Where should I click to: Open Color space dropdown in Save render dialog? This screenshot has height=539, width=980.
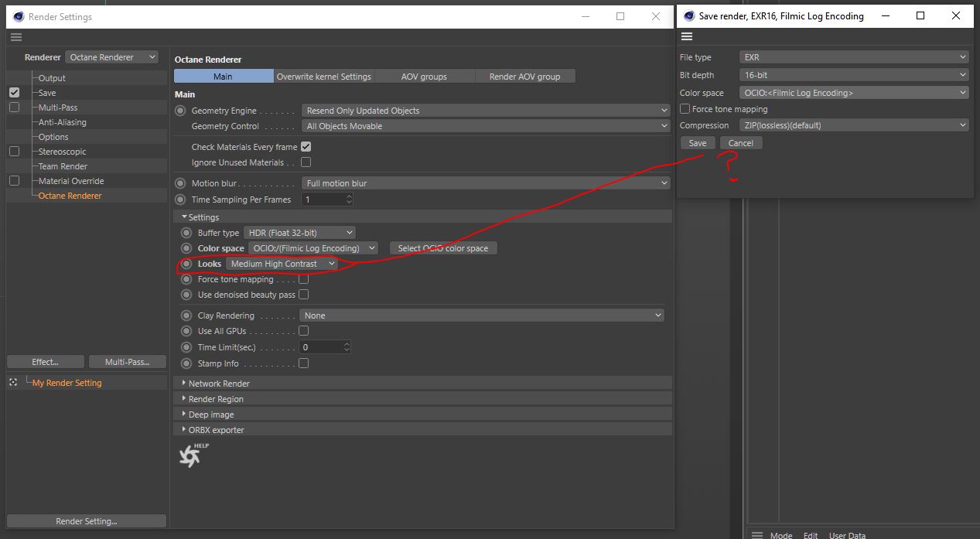pyautogui.click(x=854, y=93)
